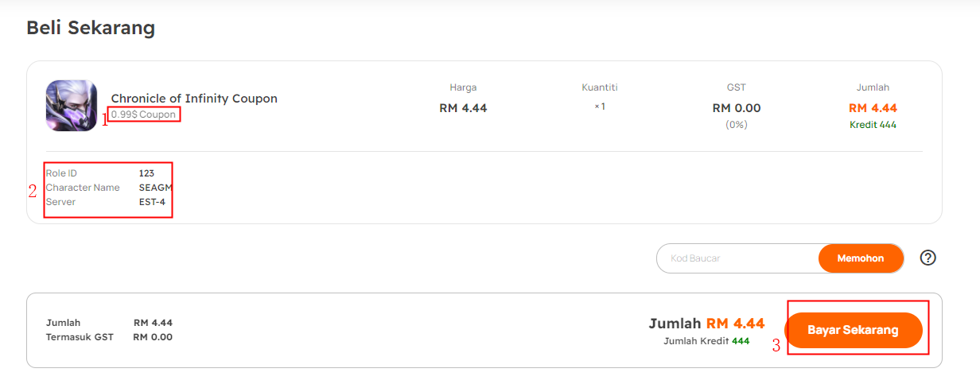Click the Beli Sekarang heading

coord(91,28)
